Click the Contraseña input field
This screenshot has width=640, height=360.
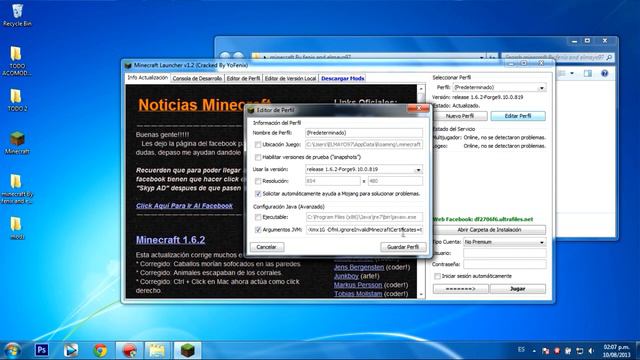point(504,264)
